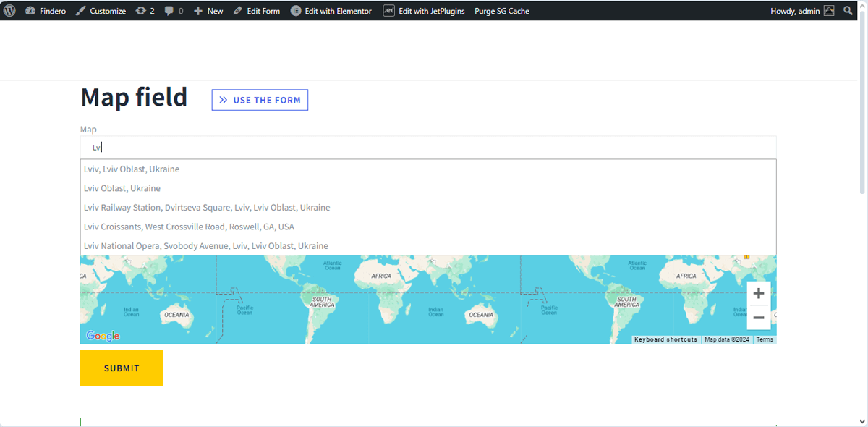Viewport: 868px width, 427px height.
Task: Select Lviv, Lviv Oblast, Ukraine suggestion
Action: [x=132, y=169]
